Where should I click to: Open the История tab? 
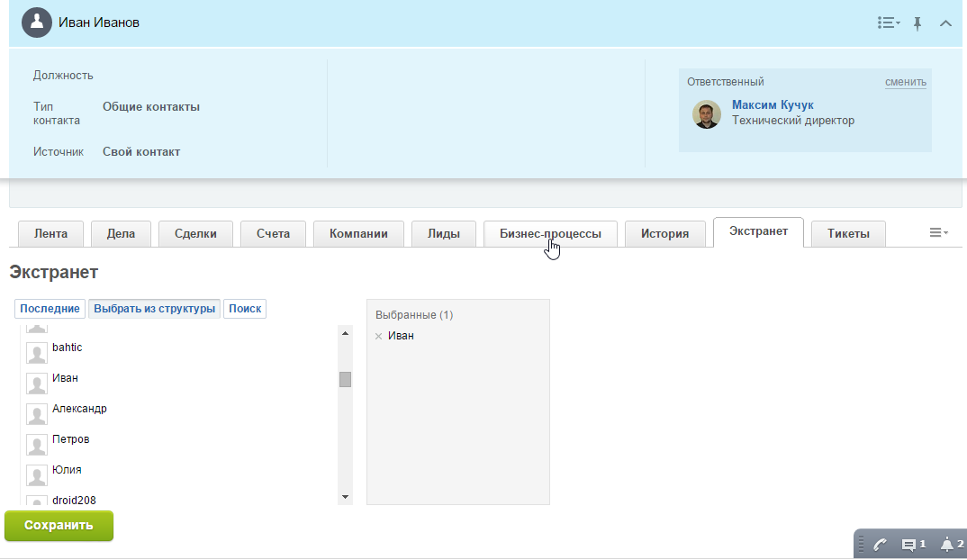(x=664, y=232)
